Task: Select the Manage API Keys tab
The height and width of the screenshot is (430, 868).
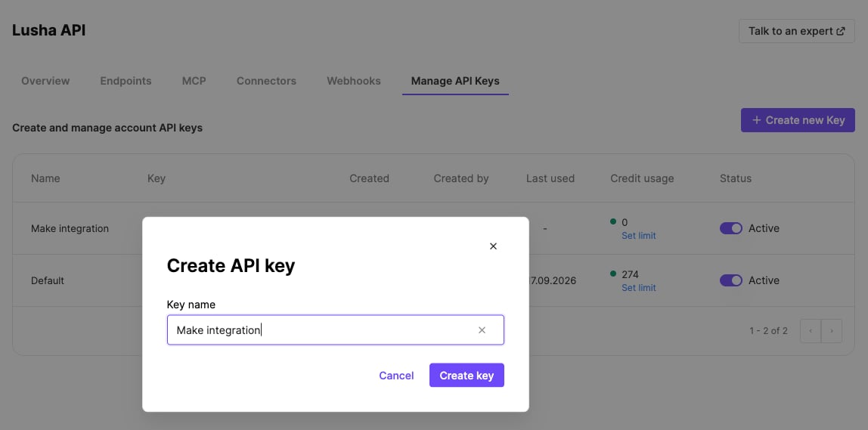Action: click(x=455, y=81)
